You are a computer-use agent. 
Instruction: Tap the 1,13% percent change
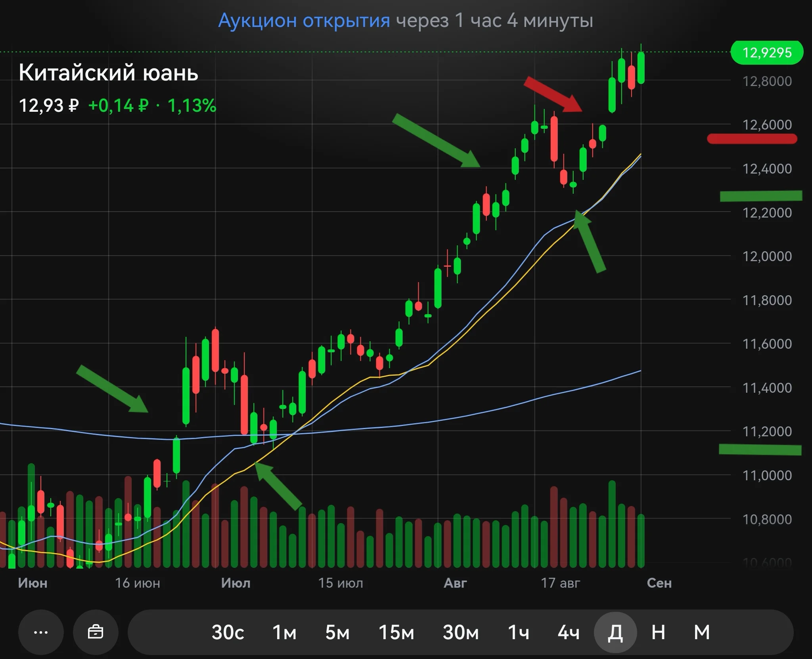coord(192,106)
